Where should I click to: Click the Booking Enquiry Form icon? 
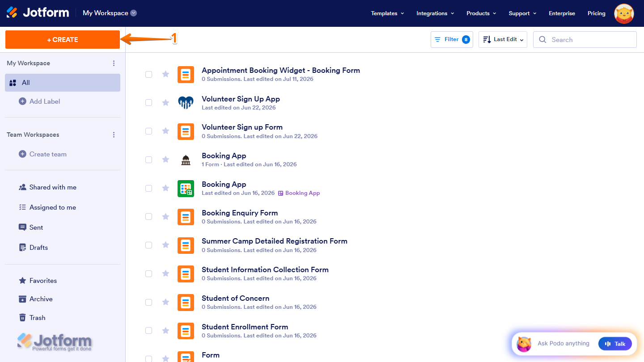coord(186,217)
